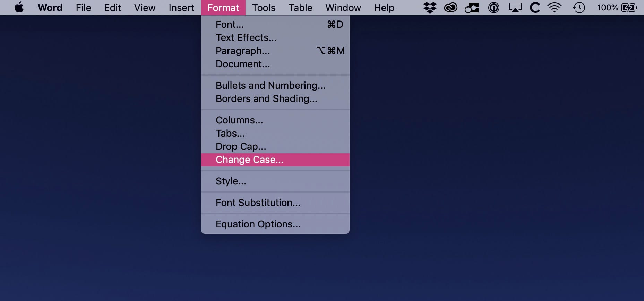
Task: Open the AirPlay display menu
Action: (515, 8)
